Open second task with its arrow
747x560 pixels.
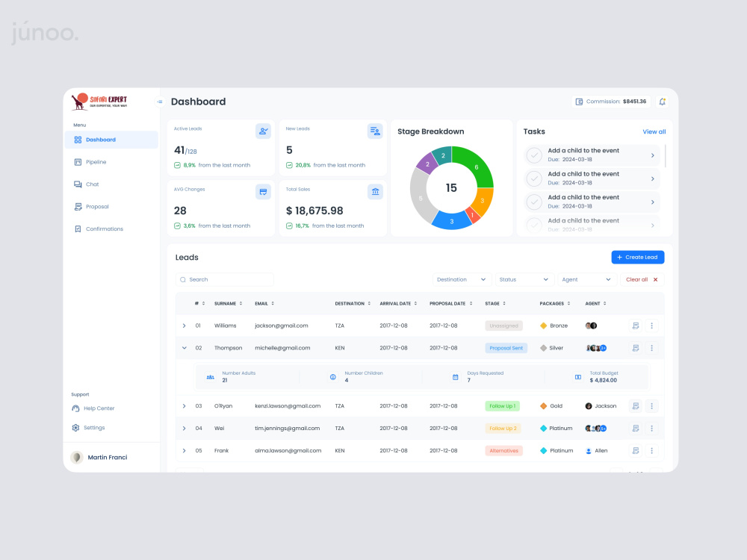653,178
